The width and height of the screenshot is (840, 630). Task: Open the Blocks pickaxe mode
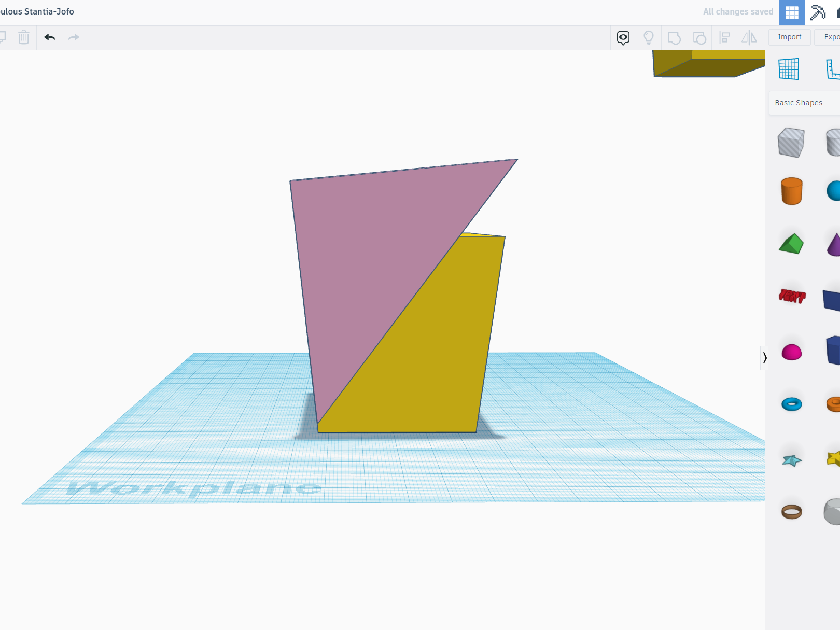818,12
